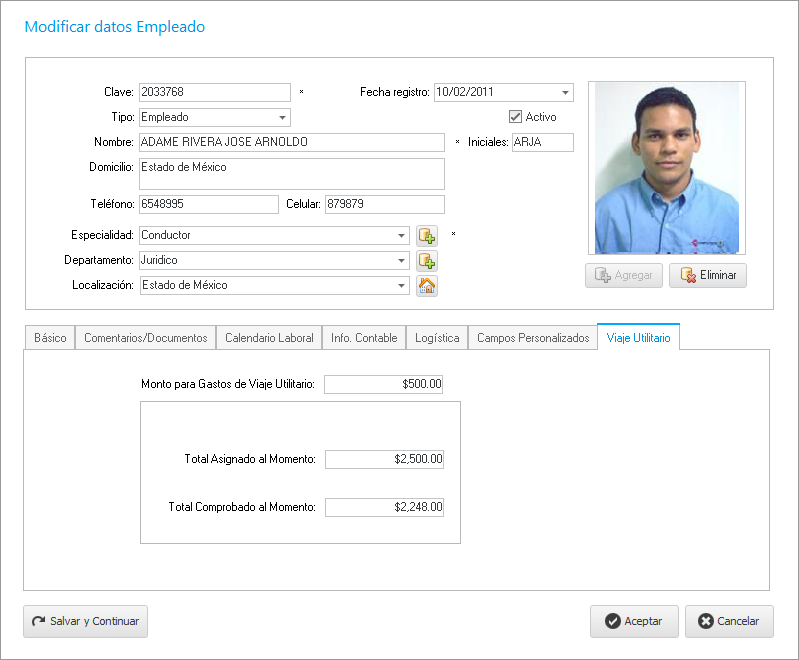The image size is (799, 660).
Task: Select the Calendario Laboral tab
Action: (x=269, y=338)
